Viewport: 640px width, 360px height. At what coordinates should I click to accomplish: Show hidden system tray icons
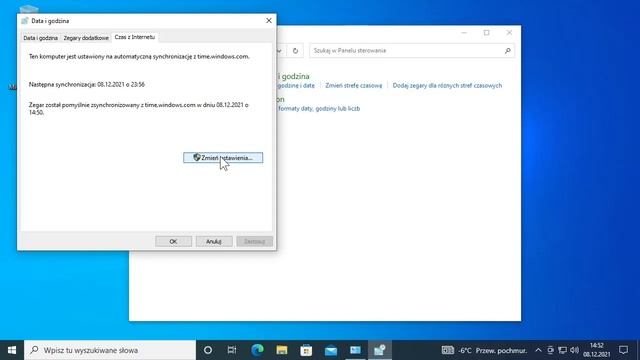pos(538,350)
